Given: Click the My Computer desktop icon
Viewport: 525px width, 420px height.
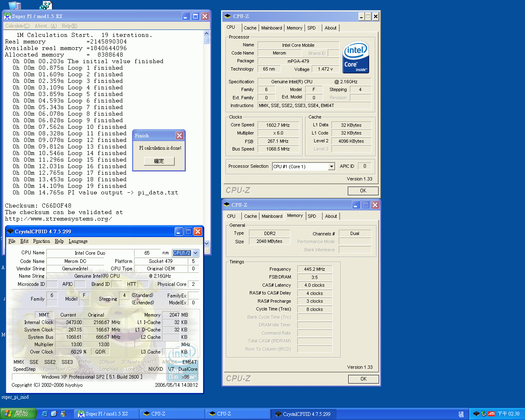Looking at the screenshot, I should [15, 5].
